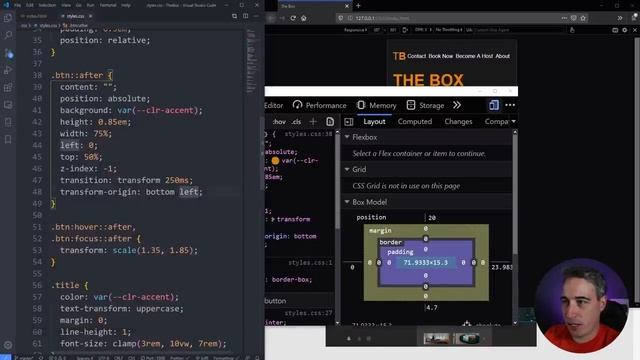This screenshot has height=360, width=640.
Task: Take a screenshot of the viewport
Action: [615, 30]
